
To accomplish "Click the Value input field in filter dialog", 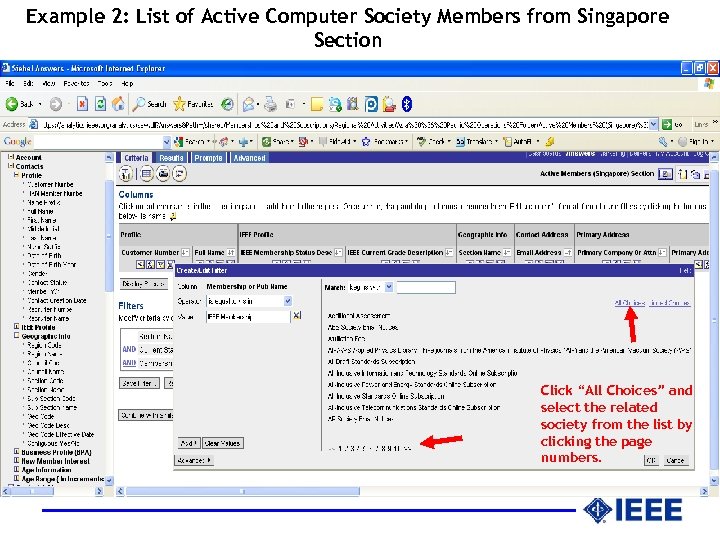I will point(248,317).
